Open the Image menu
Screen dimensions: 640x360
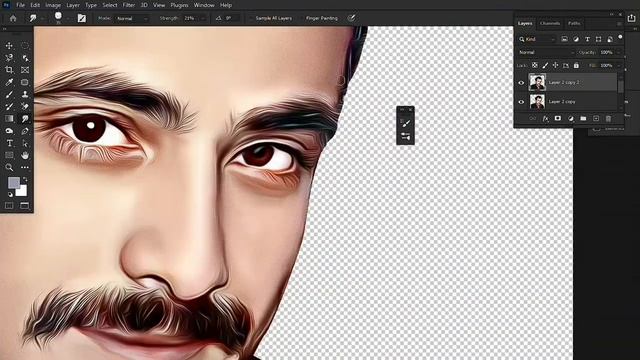pos(53,5)
